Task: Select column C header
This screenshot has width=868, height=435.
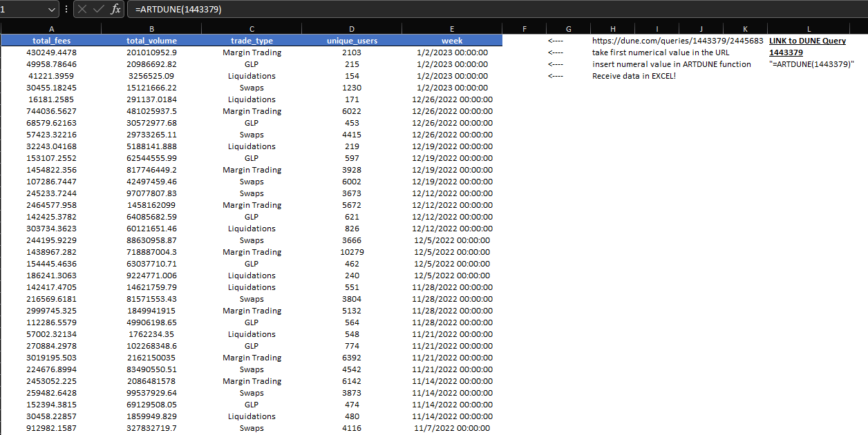Action: 252,29
